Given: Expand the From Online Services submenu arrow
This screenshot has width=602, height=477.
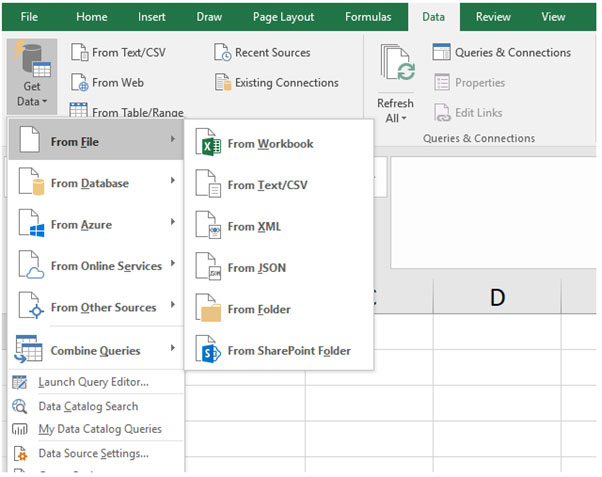Looking at the screenshot, I should pos(173,263).
